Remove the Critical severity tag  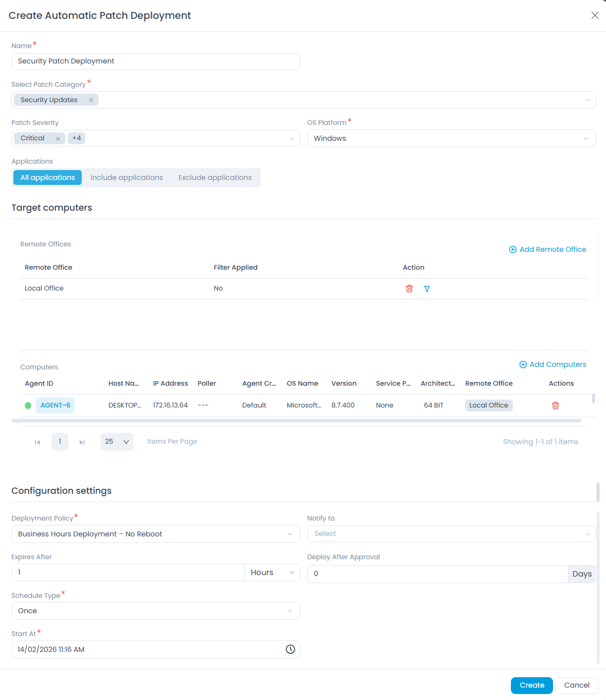(x=58, y=139)
